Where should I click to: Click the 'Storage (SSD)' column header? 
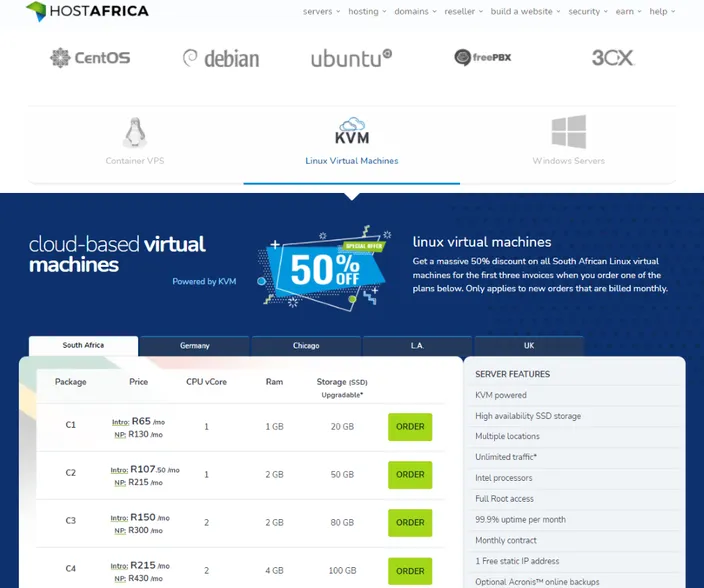pyautogui.click(x=342, y=382)
